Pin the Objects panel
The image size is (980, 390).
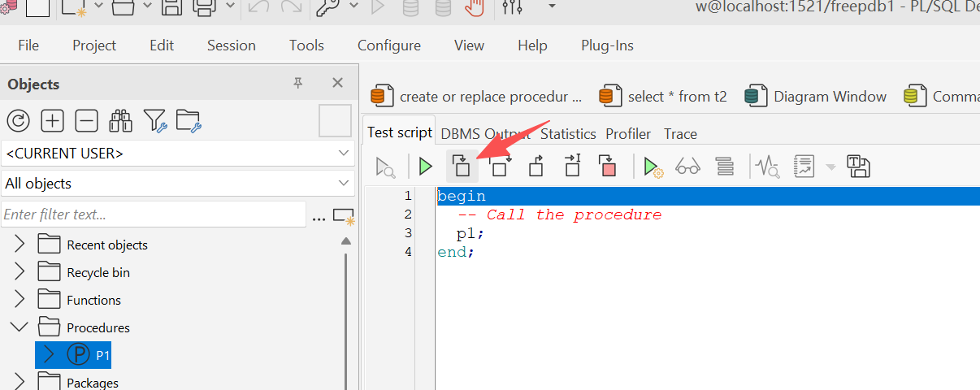point(298,83)
